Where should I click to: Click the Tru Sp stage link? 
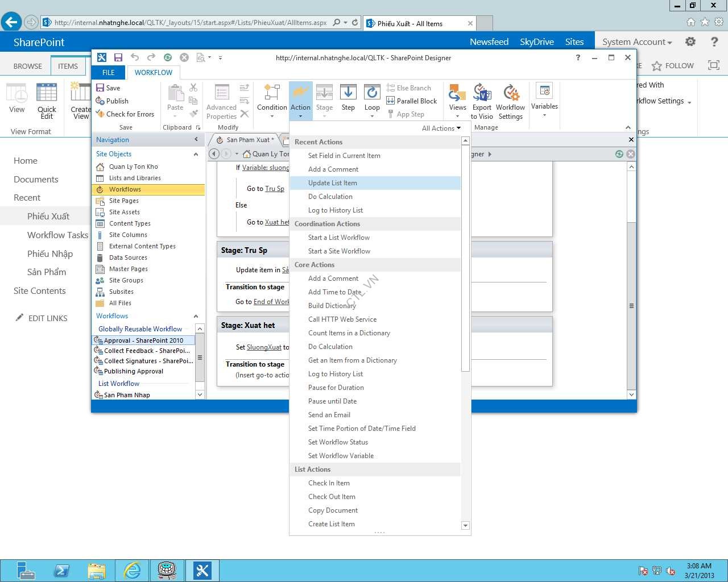coord(275,189)
